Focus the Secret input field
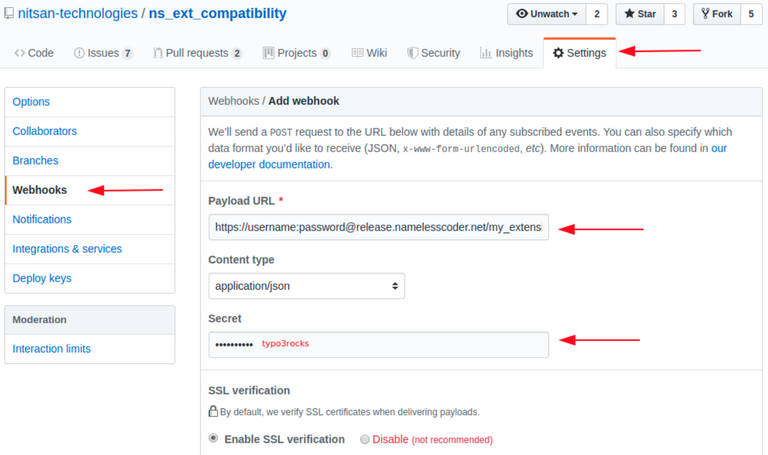 pyautogui.click(x=378, y=344)
